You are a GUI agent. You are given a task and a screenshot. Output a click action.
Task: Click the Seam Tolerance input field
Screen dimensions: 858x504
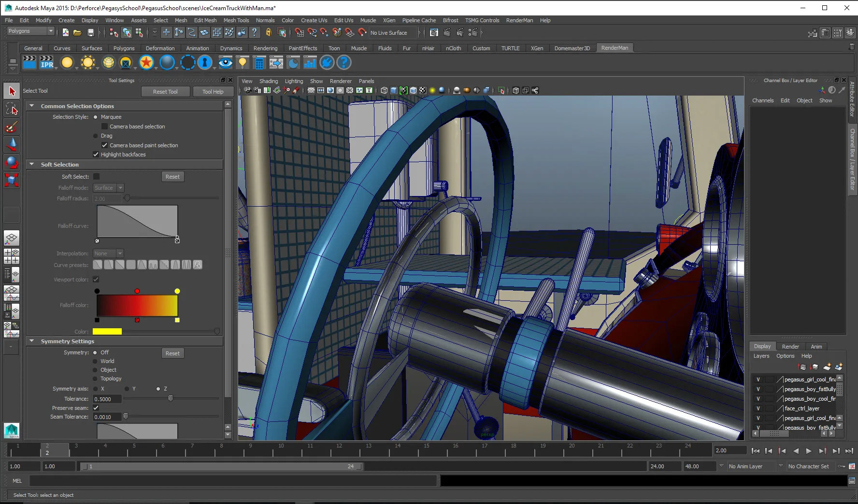tap(107, 417)
